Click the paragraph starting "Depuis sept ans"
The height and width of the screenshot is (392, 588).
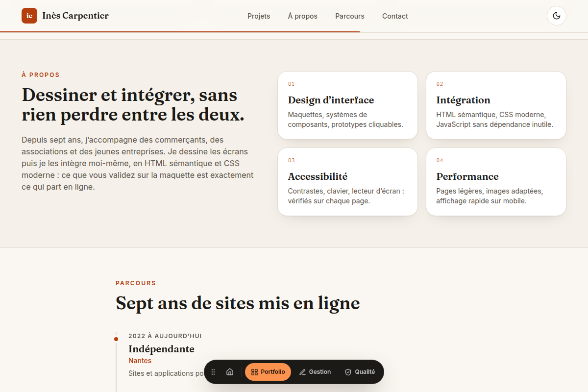point(138,163)
